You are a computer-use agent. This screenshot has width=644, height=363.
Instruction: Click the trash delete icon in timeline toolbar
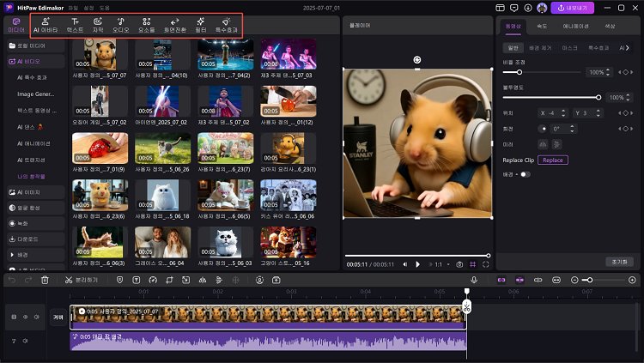click(45, 280)
